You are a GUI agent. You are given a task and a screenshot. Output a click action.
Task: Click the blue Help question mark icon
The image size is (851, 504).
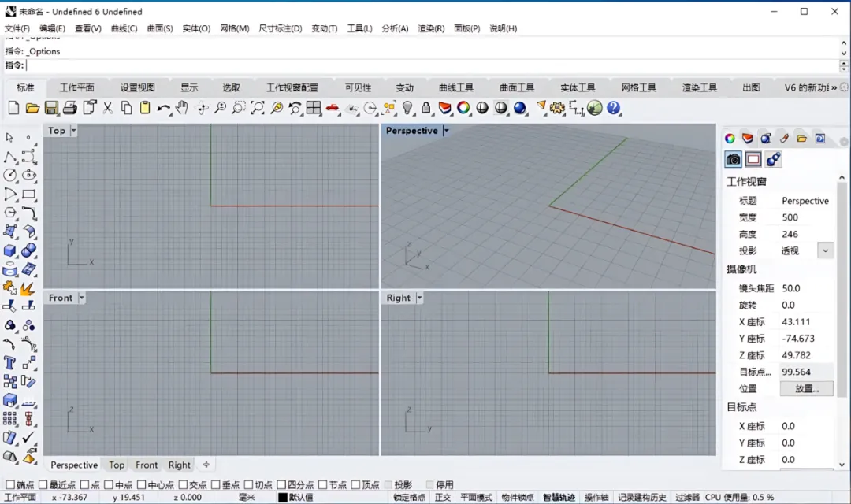[x=613, y=108]
